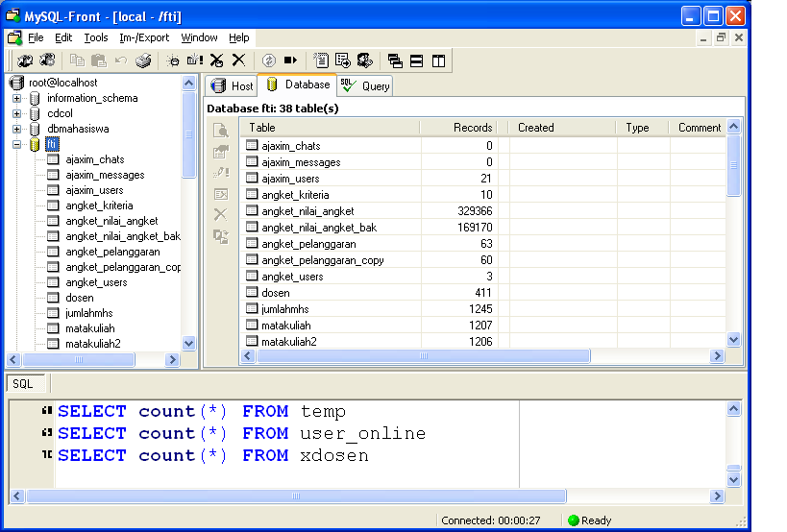The image size is (787, 532).
Task: Sort by the Comment column header
Action: coord(698,128)
